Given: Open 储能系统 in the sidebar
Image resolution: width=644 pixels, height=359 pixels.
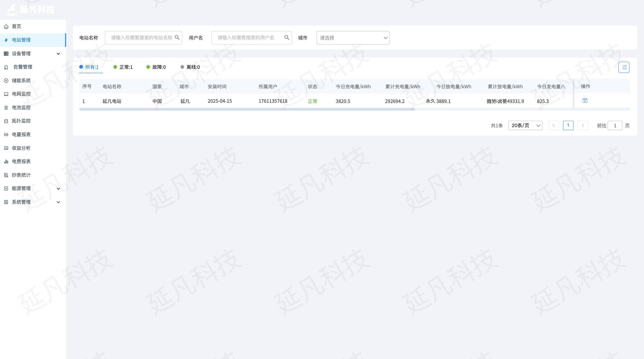Looking at the screenshot, I should [x=21, y=81].
